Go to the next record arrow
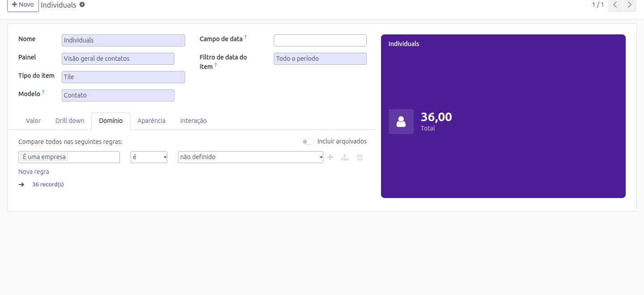 [630, 5]
